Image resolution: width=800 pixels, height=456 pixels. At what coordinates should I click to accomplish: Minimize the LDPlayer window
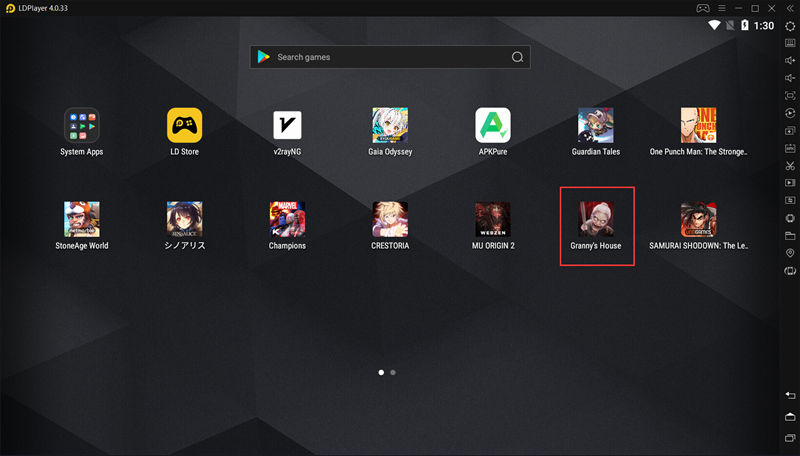click(x=738, y=8)
